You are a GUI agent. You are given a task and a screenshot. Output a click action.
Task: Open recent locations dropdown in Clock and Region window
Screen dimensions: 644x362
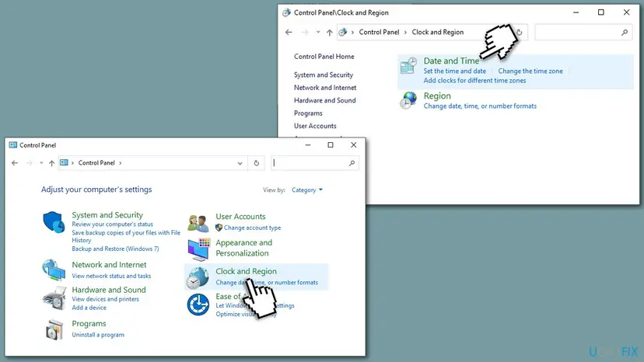pos(318,32)
